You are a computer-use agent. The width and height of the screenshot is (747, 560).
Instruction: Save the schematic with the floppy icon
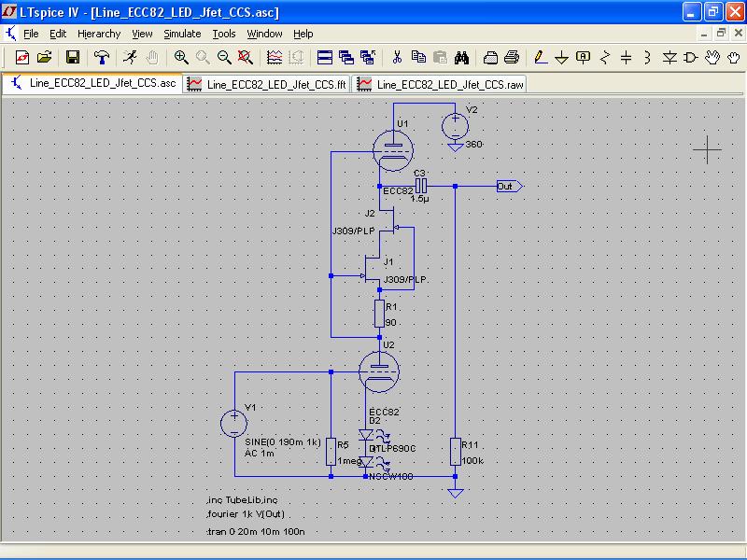73,58
